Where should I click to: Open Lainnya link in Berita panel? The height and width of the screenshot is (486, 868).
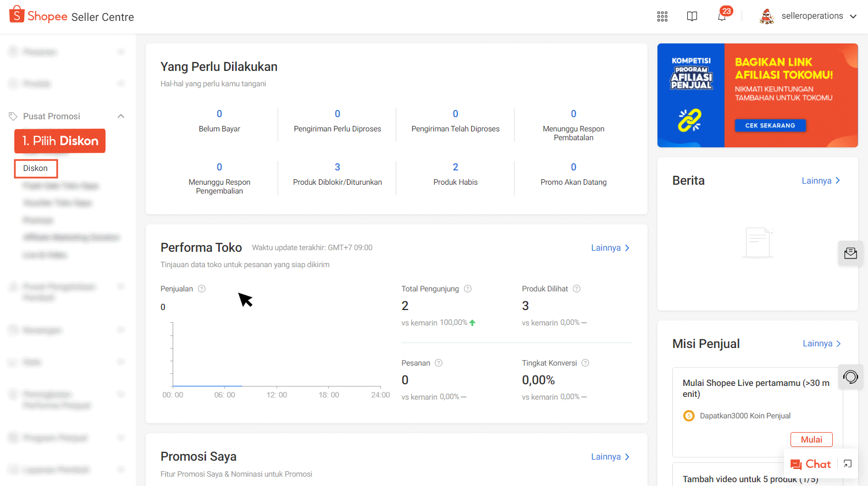pos(821,181)
